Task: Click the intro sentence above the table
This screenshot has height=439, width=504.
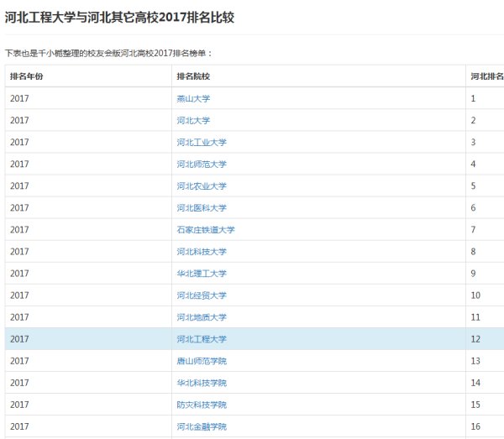Action: pos(108,53)
